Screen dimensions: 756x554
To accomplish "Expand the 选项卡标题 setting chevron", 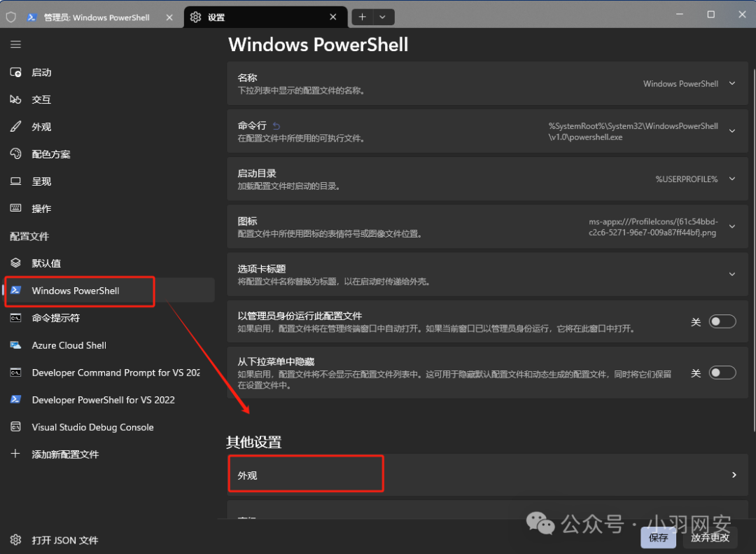I will click(x=732, y=274).
